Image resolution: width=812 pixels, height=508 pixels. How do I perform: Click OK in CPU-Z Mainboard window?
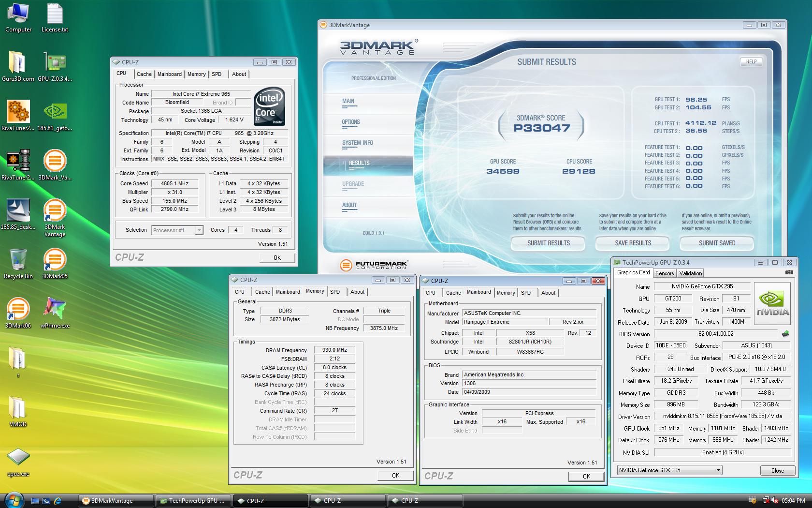coord(586,477)
